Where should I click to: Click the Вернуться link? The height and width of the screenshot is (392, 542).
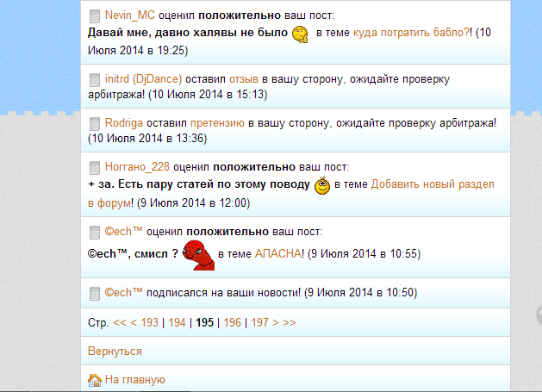point(115,352)
